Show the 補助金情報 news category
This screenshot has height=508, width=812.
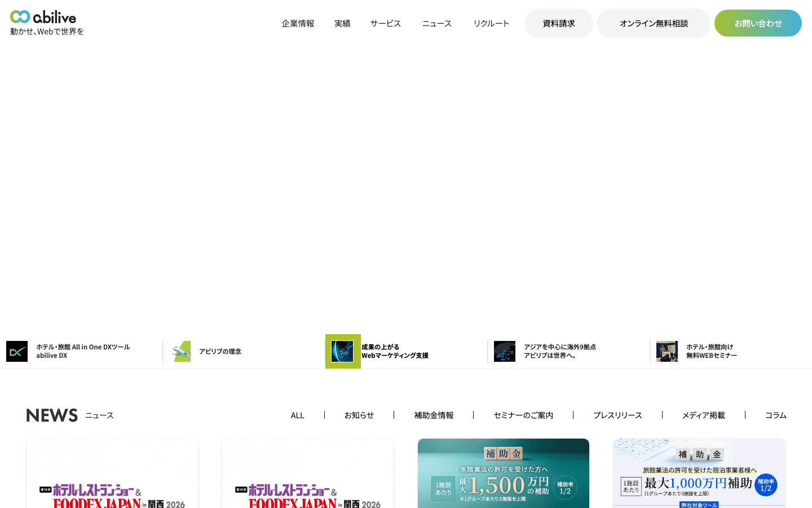click(x=434, y=415)
